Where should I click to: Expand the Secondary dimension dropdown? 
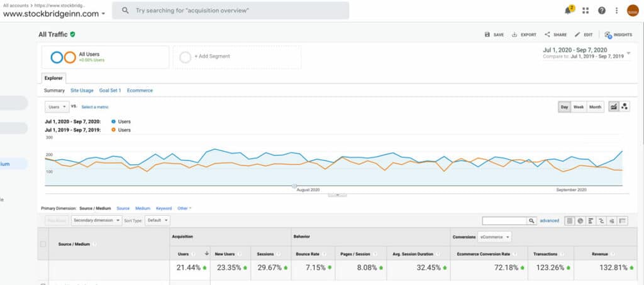coord(96,221)
